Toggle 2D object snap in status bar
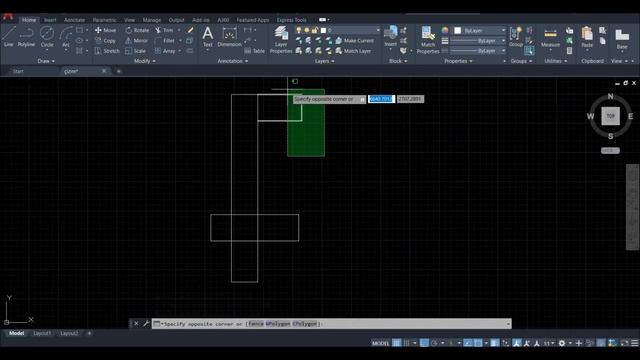 [x=478, y=343]
